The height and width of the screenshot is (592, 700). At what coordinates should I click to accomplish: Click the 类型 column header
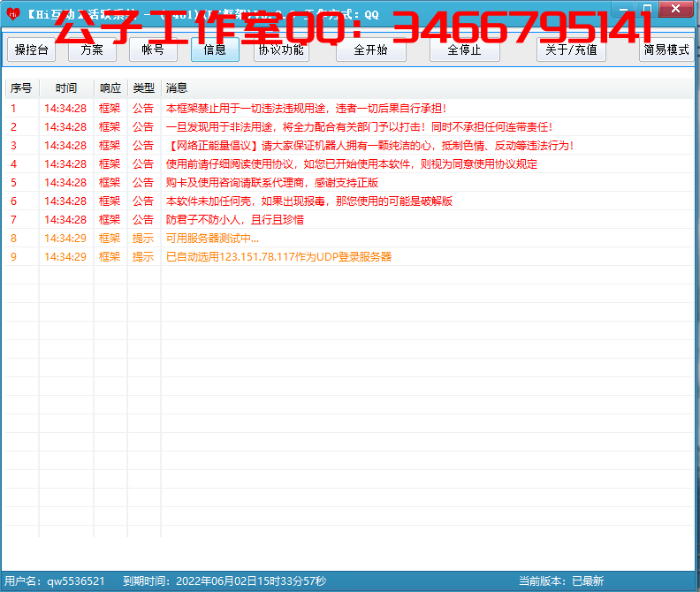144,88
